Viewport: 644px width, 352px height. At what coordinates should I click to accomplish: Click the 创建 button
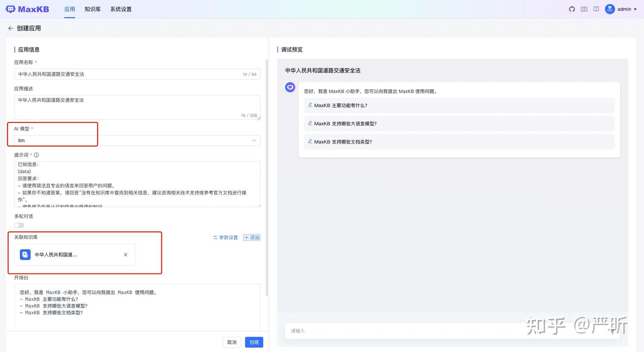(254, 342)
